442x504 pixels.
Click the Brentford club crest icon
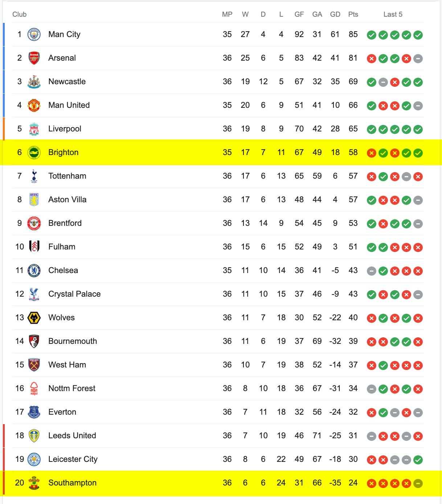(x=34, y=223)
